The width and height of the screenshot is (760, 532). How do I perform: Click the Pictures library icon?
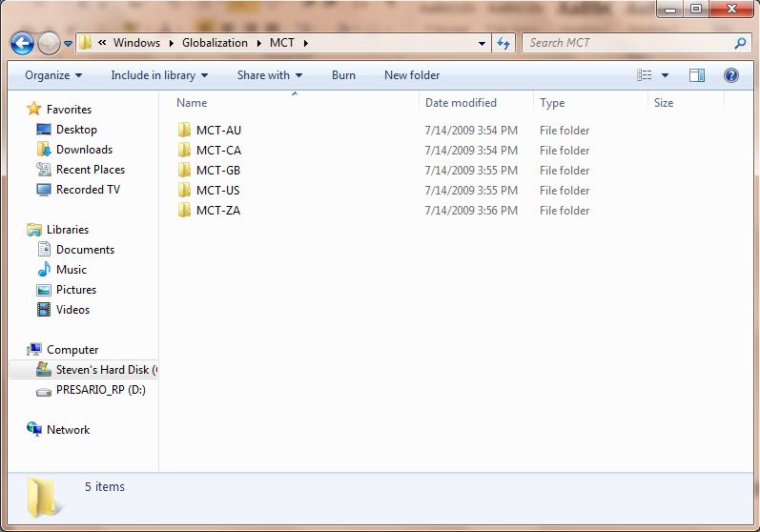tap(44, 290)
